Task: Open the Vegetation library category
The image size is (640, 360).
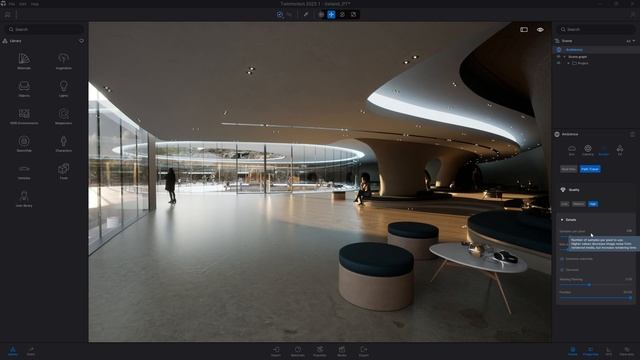Action: click(64, 61)
